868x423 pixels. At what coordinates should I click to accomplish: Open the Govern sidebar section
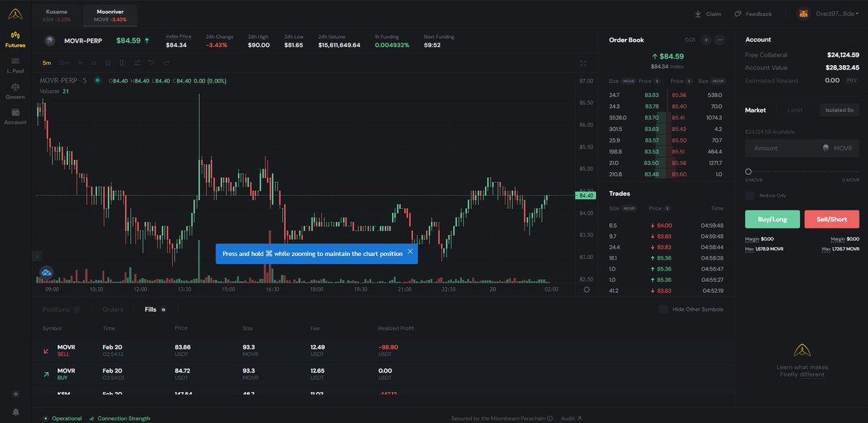tap(15, 90)
